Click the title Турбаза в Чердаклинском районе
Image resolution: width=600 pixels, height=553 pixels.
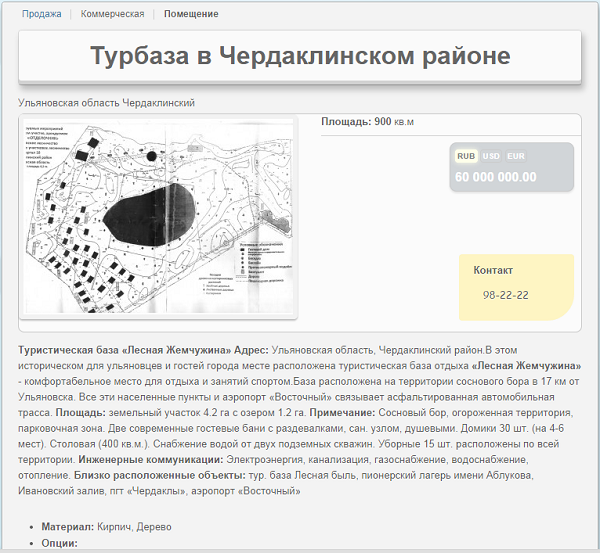point(300,55)
